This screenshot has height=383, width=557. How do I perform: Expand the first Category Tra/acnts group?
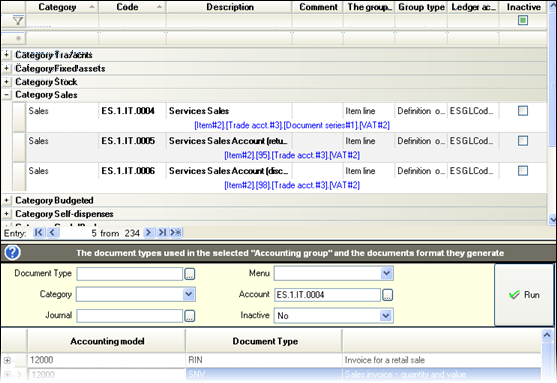(6, 54)
